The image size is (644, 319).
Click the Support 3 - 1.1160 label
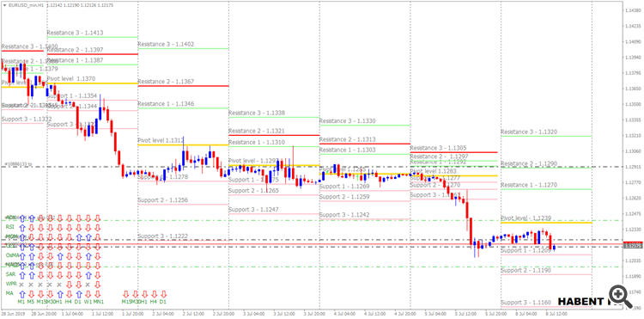526,303
